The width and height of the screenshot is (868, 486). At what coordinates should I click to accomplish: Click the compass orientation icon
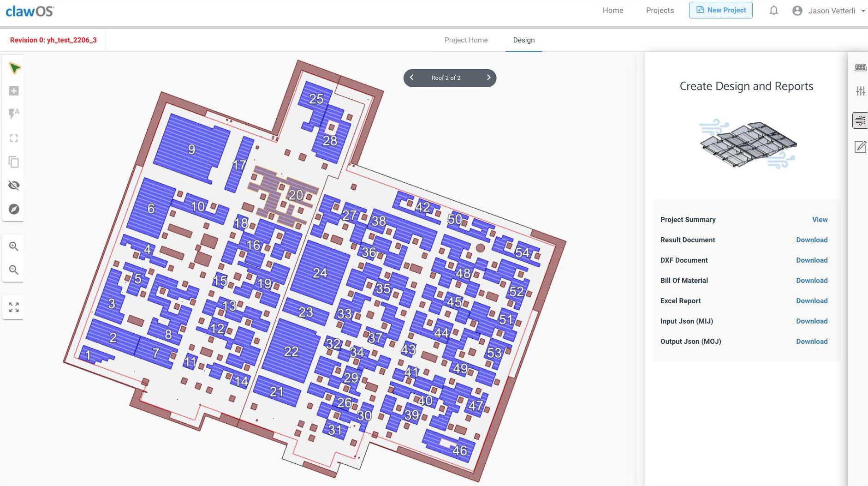[14, 209]
